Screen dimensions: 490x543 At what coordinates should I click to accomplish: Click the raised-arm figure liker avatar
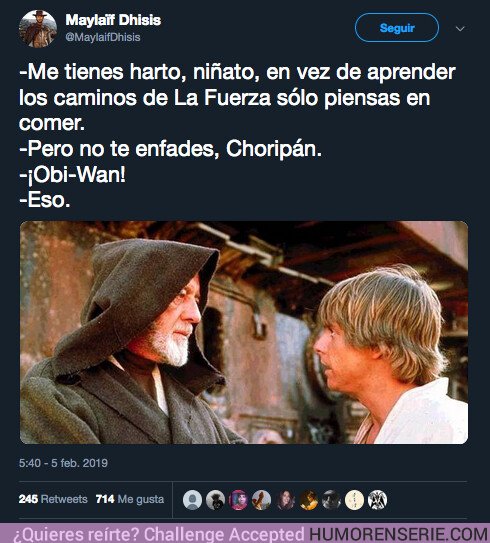(x=261, y=500)
